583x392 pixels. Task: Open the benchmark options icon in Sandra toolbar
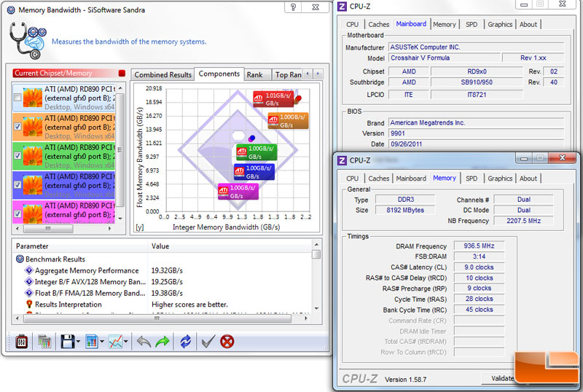(x=22, y=341)
